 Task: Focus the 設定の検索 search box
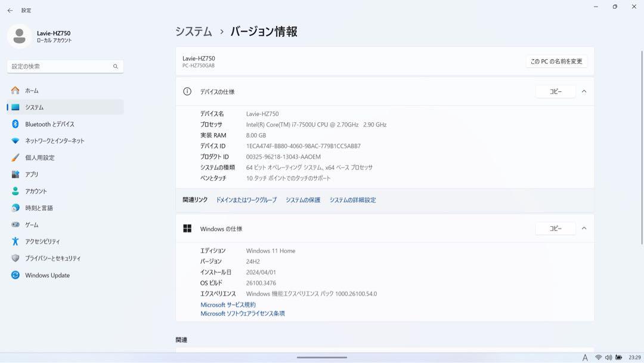click(x=66, y=67)
